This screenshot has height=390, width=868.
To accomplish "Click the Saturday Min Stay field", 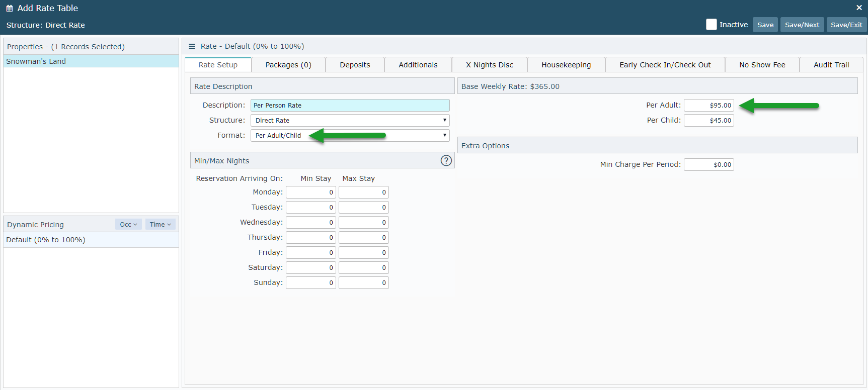I will (311, 267).
